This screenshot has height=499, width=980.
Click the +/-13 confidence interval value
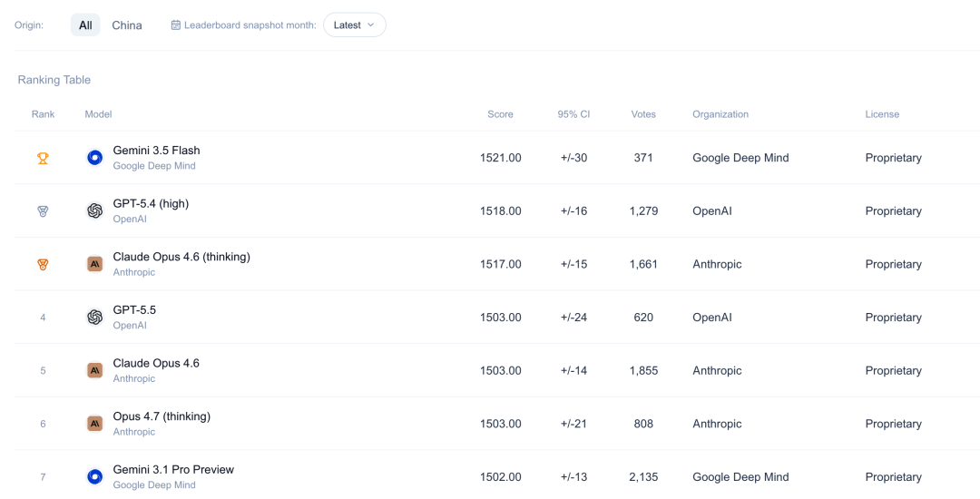(573, 476)
